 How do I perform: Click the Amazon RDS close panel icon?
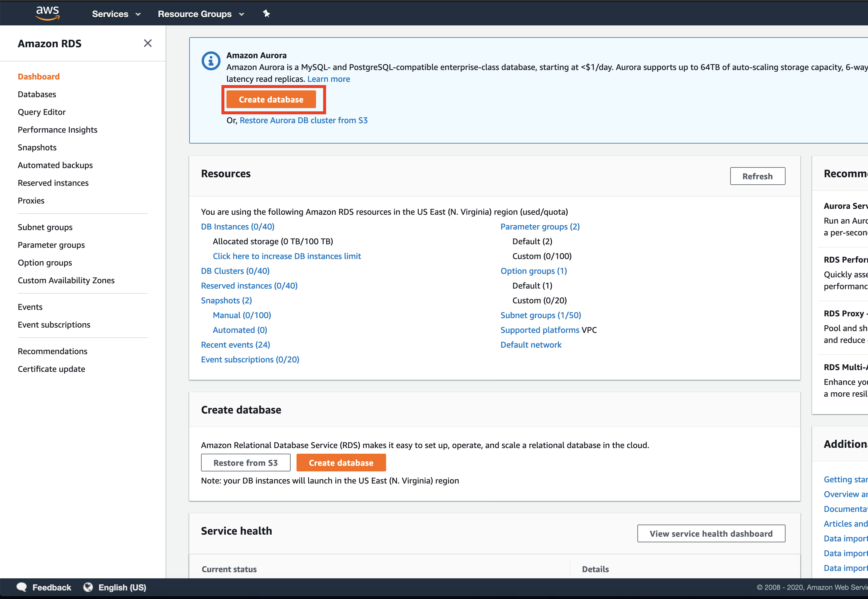click(147, 43)
